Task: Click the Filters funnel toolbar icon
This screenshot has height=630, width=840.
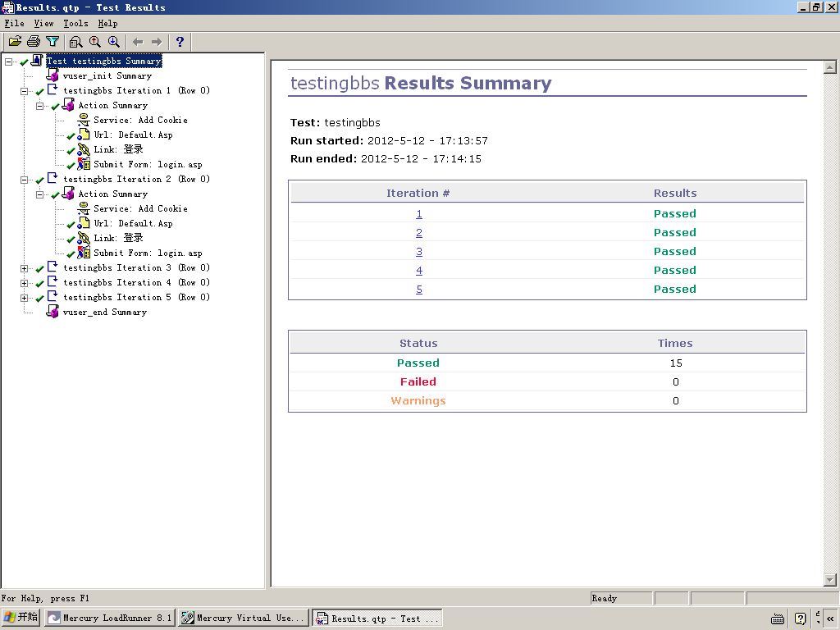Action: pyautogui.click(x=52, y=41)
